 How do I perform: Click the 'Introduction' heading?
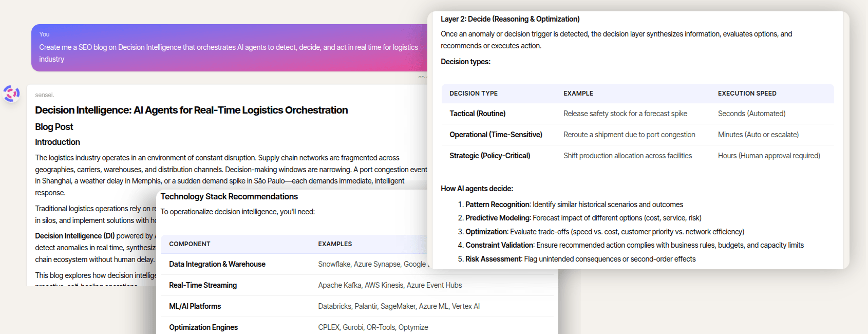click(x=58, y=142)
